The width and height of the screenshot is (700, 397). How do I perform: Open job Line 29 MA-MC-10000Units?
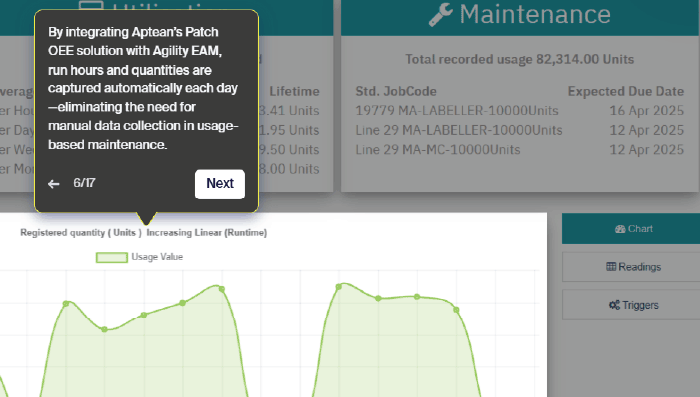(x=438, y=150)
